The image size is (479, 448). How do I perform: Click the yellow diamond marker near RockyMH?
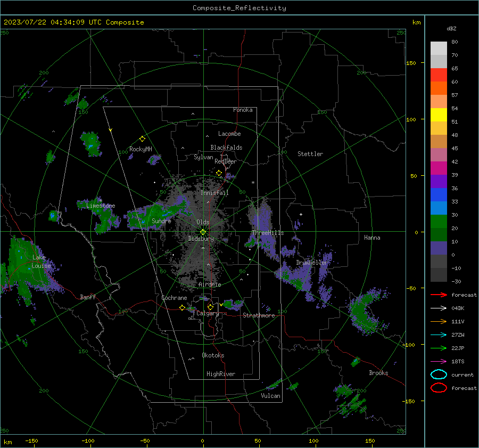[142, 139]
